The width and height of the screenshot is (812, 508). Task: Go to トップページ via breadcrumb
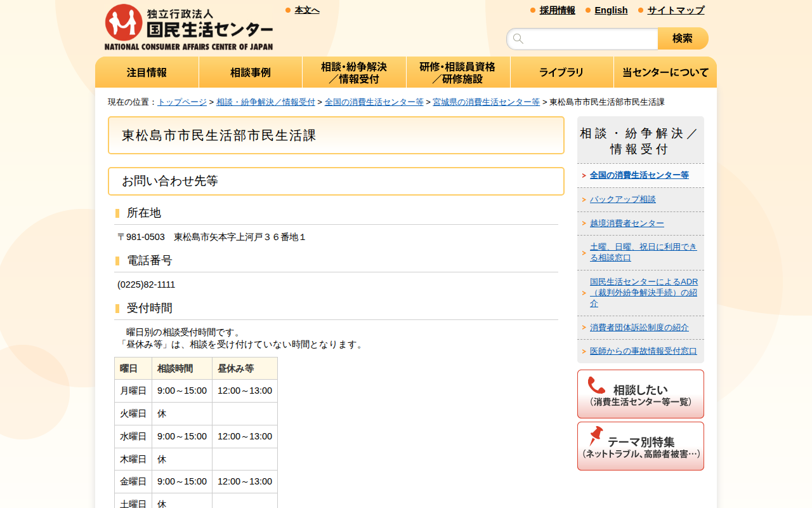[x=181, y=101]
